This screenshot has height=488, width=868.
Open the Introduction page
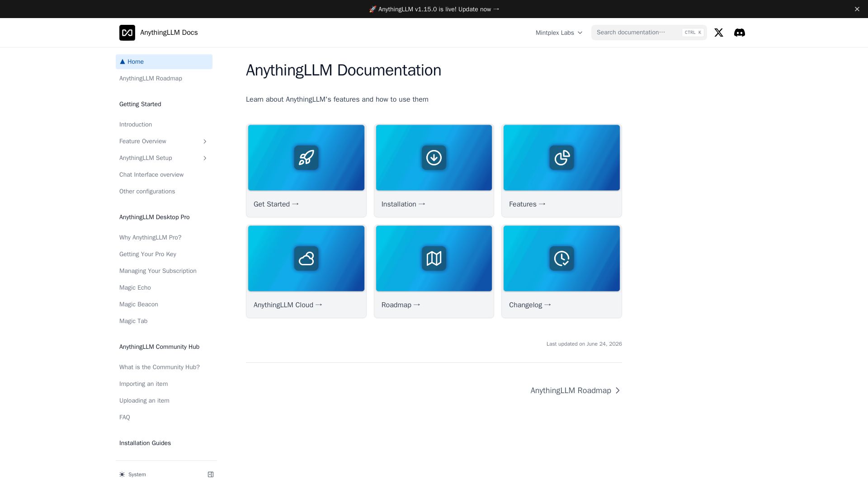pyautogui.click(x=164, y=125)
